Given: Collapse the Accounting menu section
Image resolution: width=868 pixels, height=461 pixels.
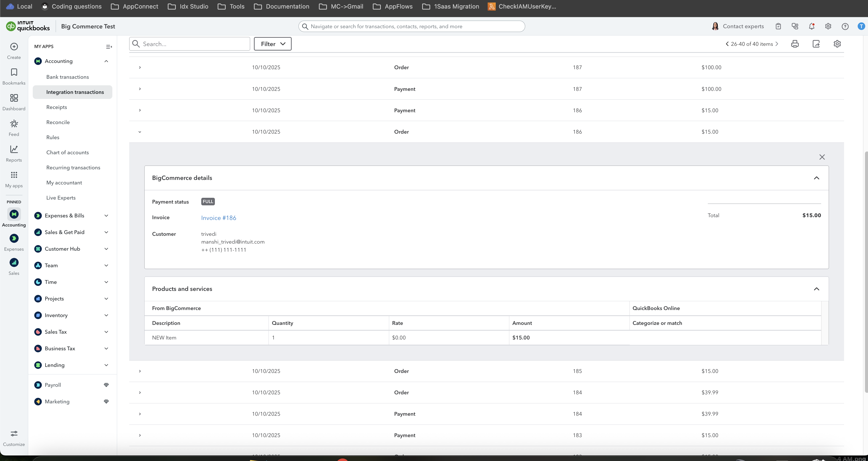Looking at the screenshot, I should (x=106, y=61).
